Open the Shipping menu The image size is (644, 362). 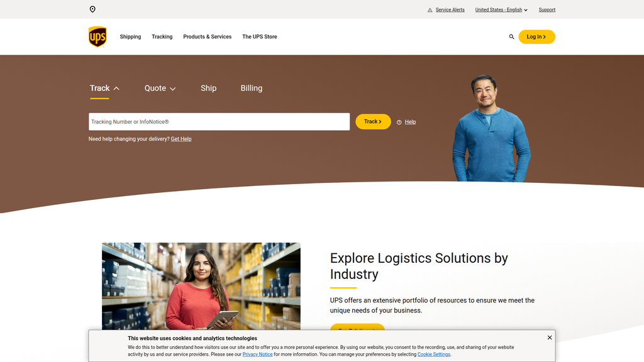coord(130,36)
